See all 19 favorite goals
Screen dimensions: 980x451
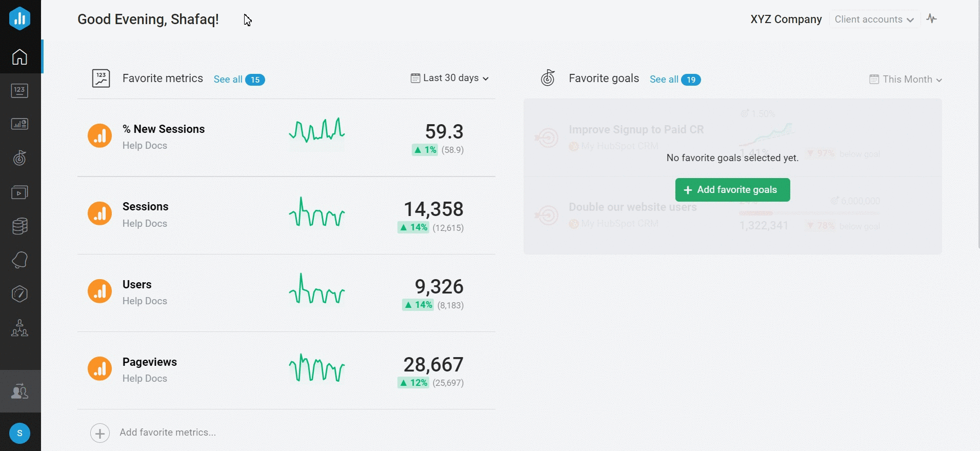675,80
